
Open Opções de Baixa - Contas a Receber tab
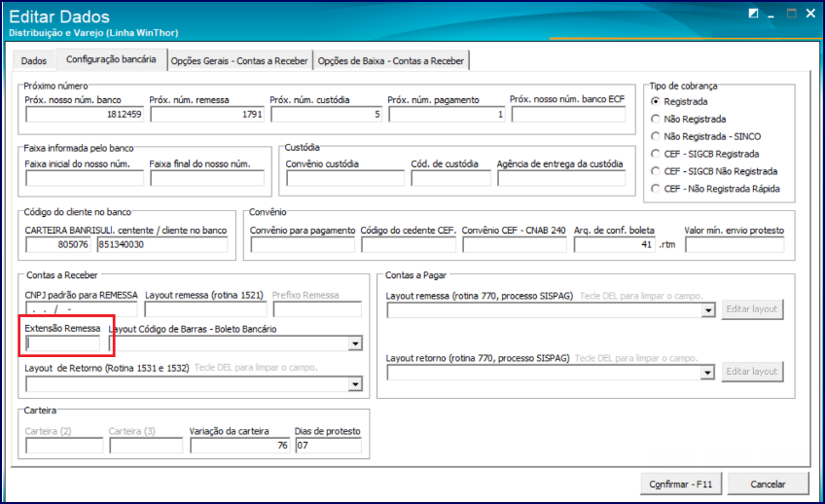391,60
